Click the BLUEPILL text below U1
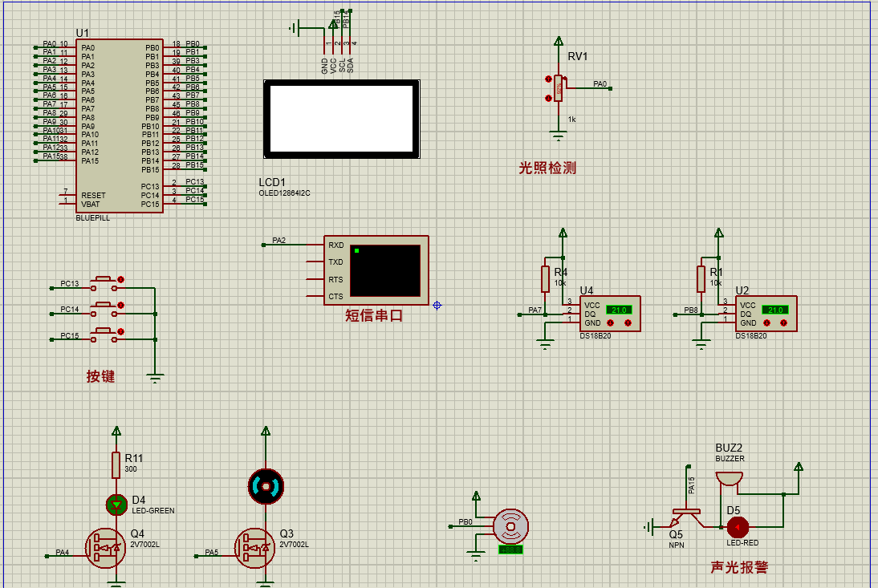This screenshot has height=588, width=878. (93, 217)
